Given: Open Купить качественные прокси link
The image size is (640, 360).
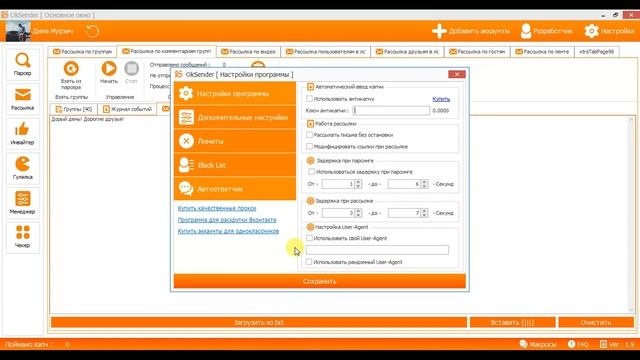Looking at the screenshot, I should tap(217, 208).
